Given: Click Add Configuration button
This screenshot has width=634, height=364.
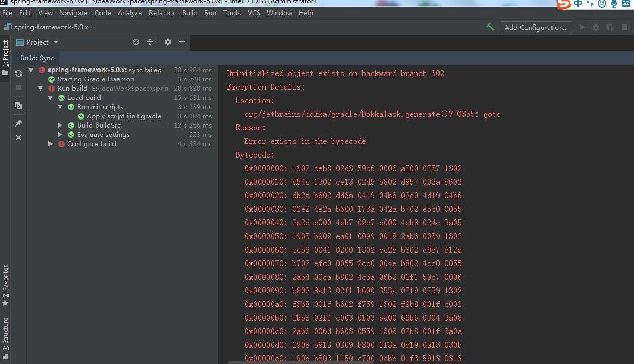Looking at the screenshot, I should click(x=536, y=27).
